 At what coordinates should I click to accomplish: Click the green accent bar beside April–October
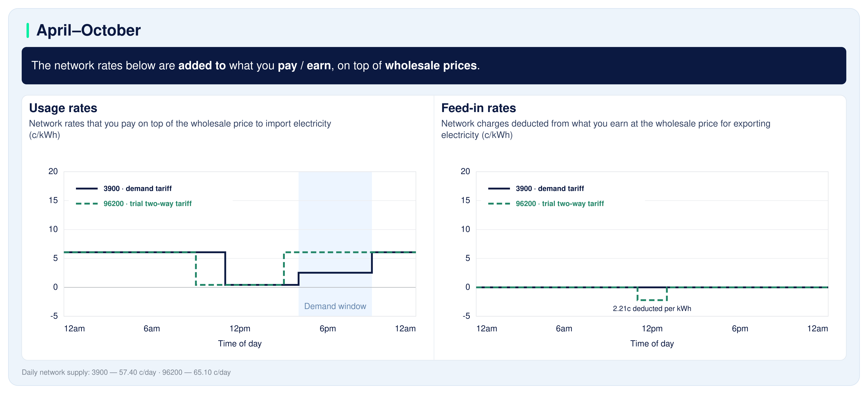click(28, 30)
